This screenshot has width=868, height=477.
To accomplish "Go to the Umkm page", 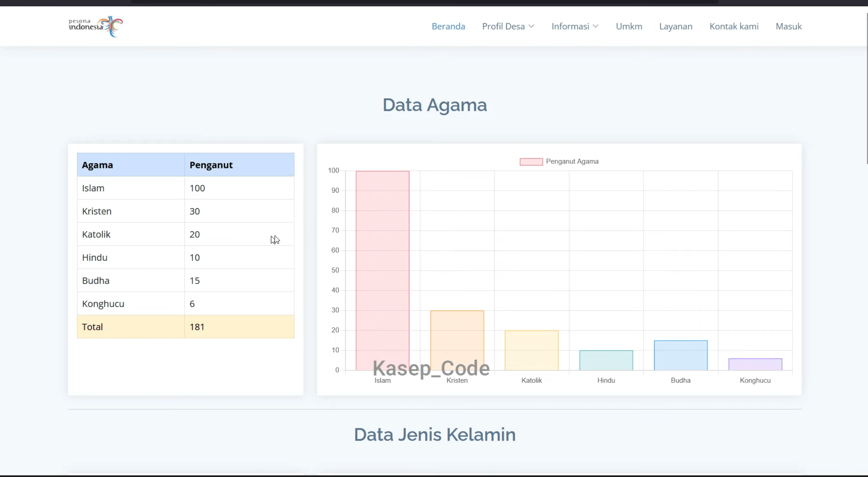I will (x=629, y=26).
